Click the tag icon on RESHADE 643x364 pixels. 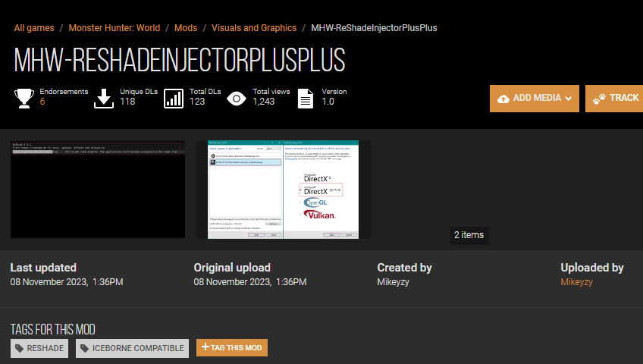click(x=19, y=348)
